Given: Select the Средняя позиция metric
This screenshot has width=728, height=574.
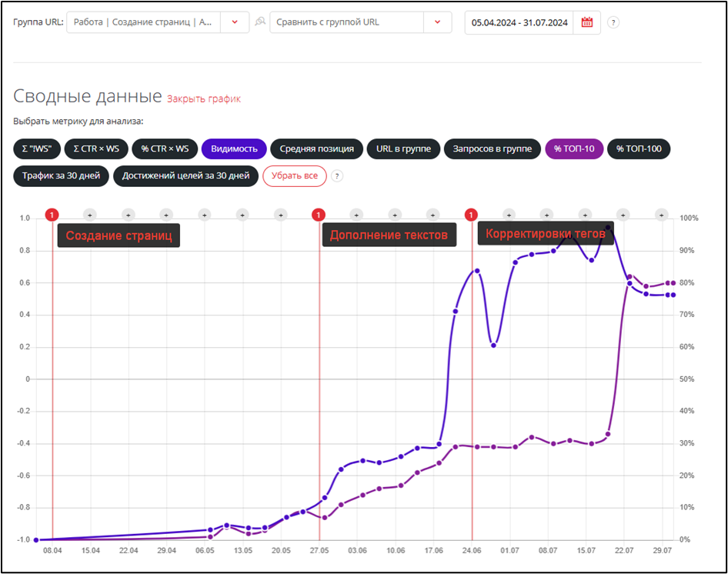Looking at the screenshot, I should point(316,149).
